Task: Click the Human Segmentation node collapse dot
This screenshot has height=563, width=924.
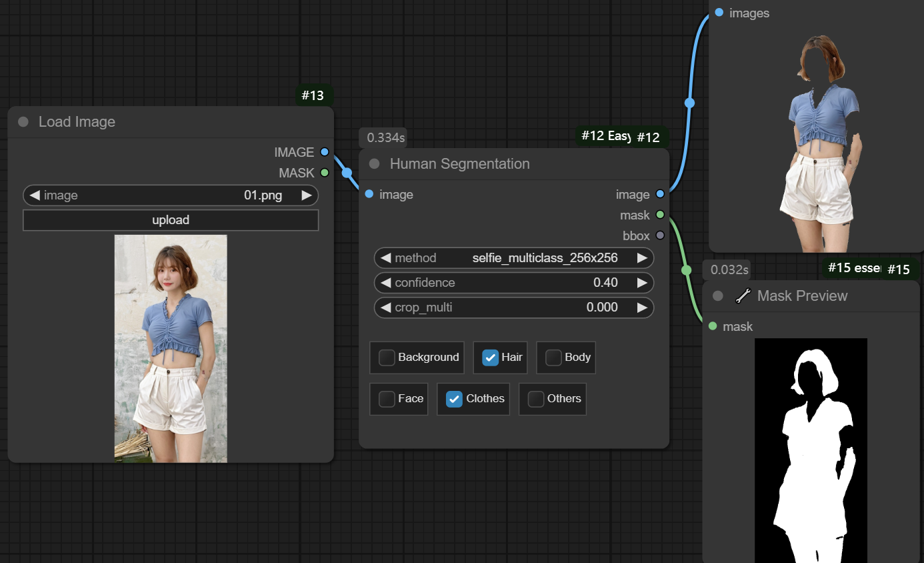Action: tap(375, 164)
